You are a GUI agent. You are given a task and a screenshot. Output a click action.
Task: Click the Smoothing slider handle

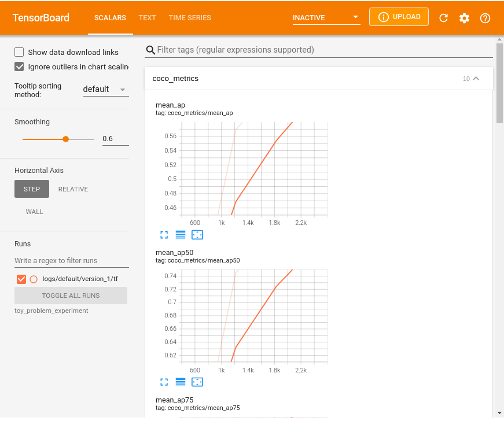click(x=65, y=139)
